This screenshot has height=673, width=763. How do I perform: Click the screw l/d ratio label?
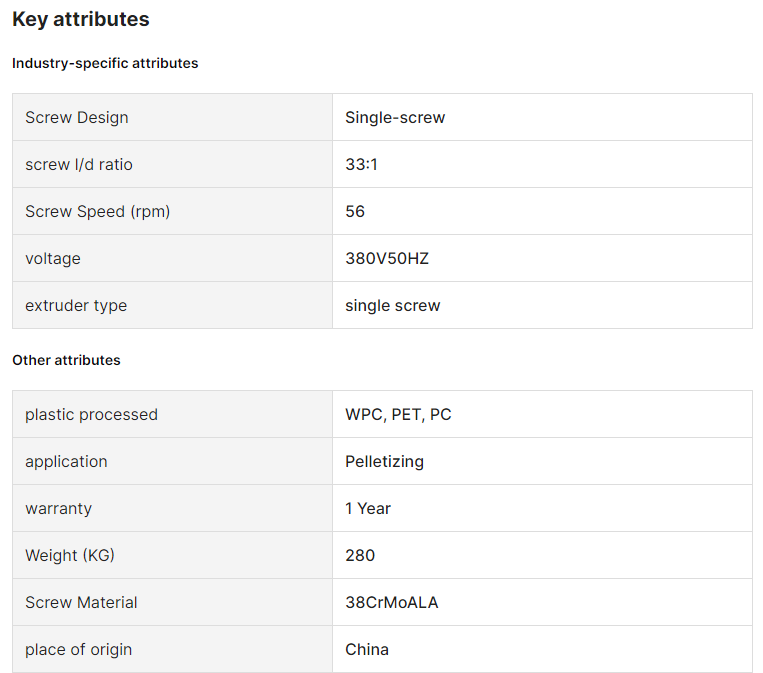(79, 164)
